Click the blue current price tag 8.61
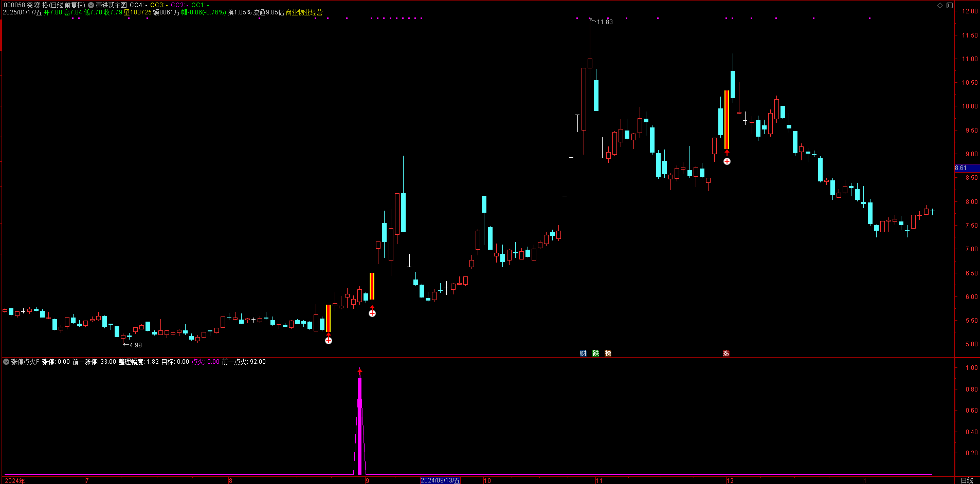Screen dimensions: 980x484 click(967, 168)
